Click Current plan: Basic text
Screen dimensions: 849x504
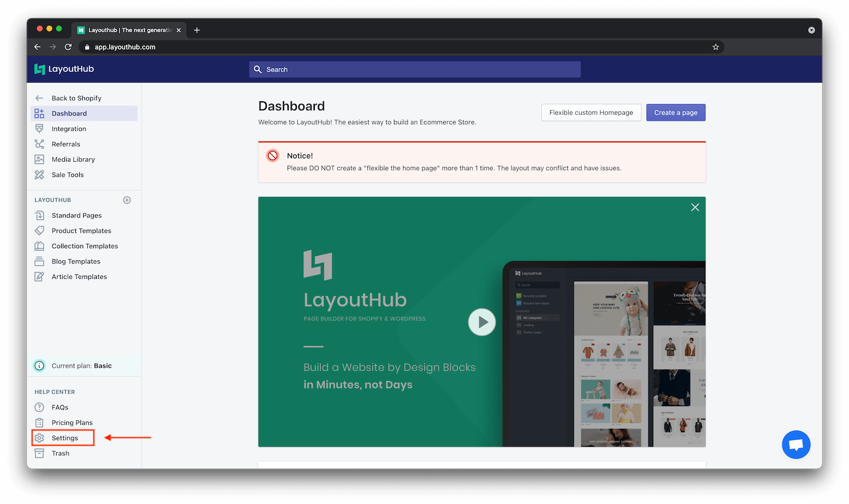82,365
